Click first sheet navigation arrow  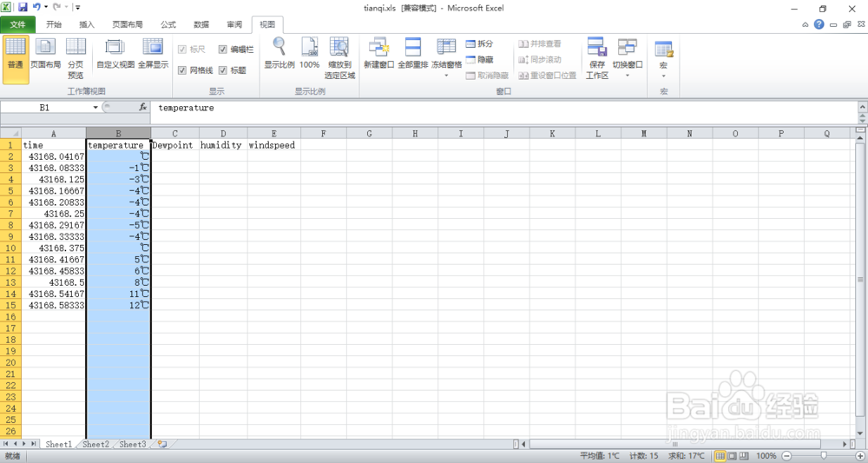[5, 444]
